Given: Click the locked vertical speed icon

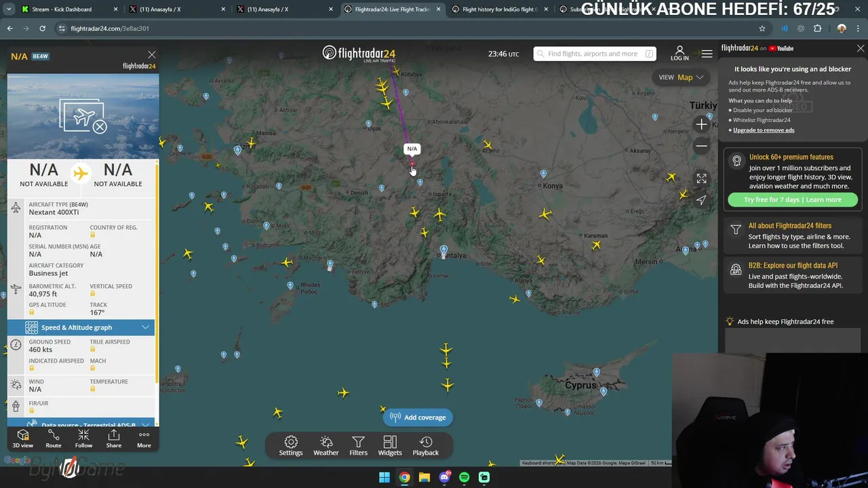Looking at the screenshot, I should [x=93, y=293].
